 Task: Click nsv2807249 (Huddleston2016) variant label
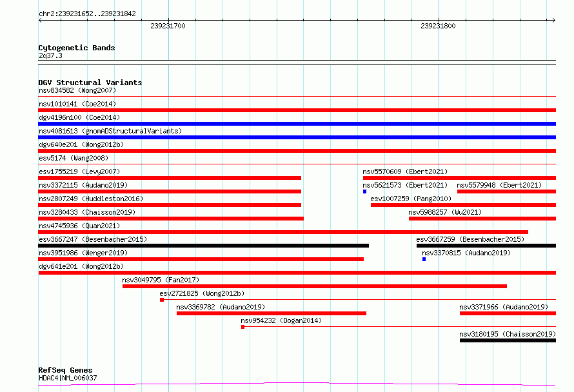point(91,199)
